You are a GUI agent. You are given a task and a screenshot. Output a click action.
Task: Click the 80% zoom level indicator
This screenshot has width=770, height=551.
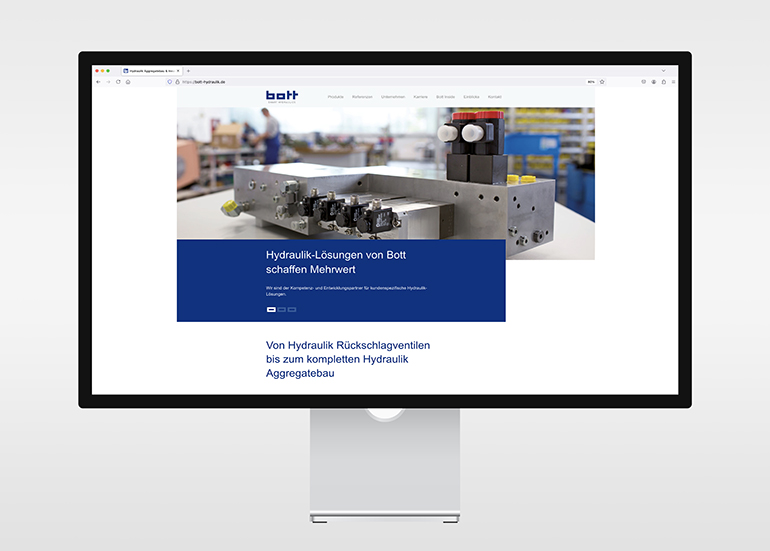[x=591, y=82]
